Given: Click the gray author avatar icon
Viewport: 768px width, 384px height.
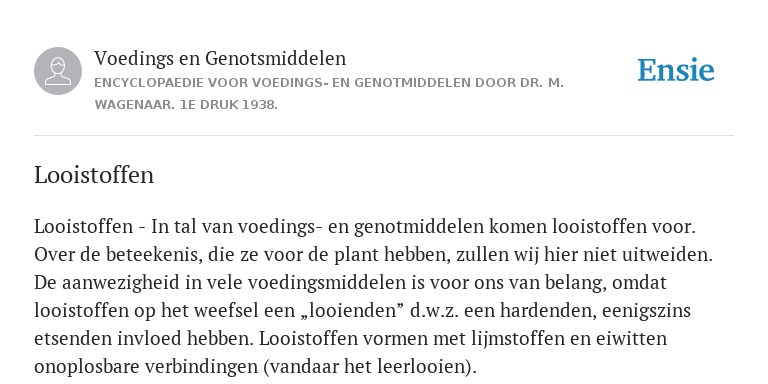Looking at the screenshot, I should [x=58, y=71].
